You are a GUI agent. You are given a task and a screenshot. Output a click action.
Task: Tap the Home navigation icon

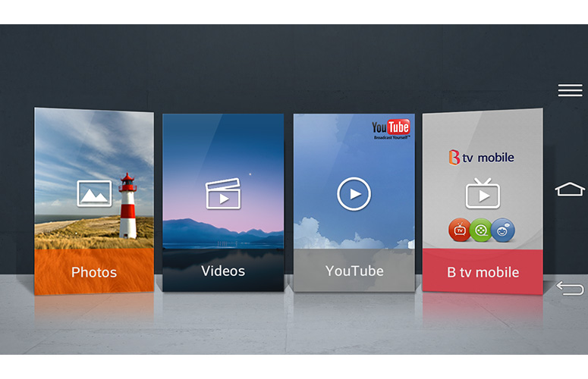click(x=570, y=189)
